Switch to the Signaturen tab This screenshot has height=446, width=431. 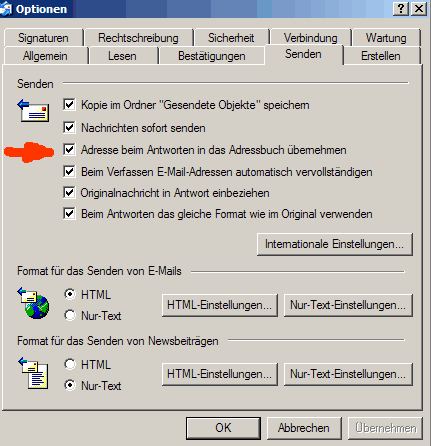[x=43, y=38]
